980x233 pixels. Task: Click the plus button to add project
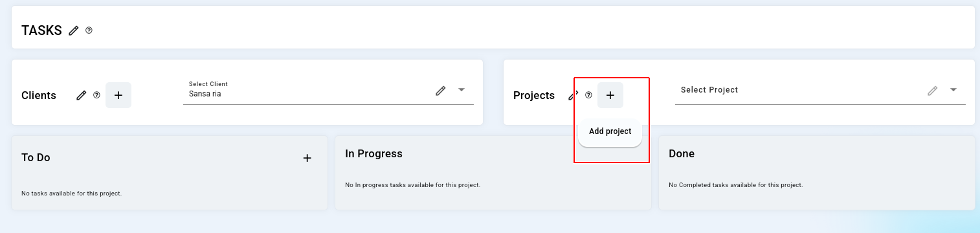(610, 95)
